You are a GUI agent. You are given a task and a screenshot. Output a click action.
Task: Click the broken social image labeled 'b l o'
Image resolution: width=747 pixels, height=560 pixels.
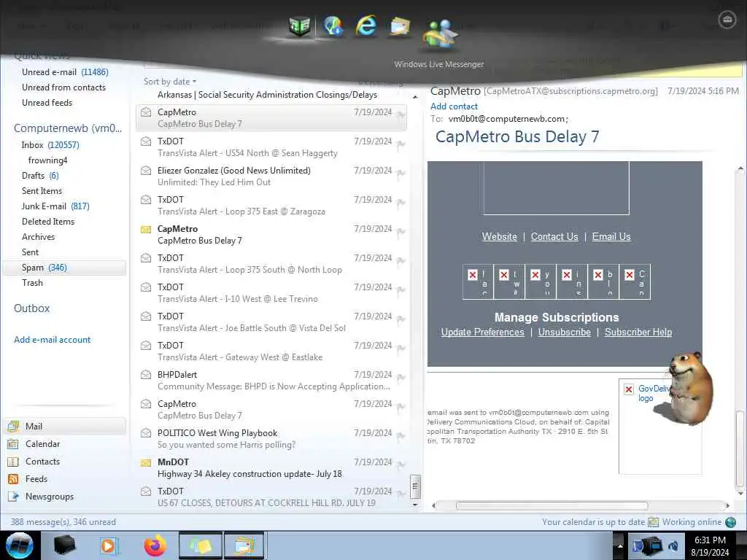tap(603, 282)
